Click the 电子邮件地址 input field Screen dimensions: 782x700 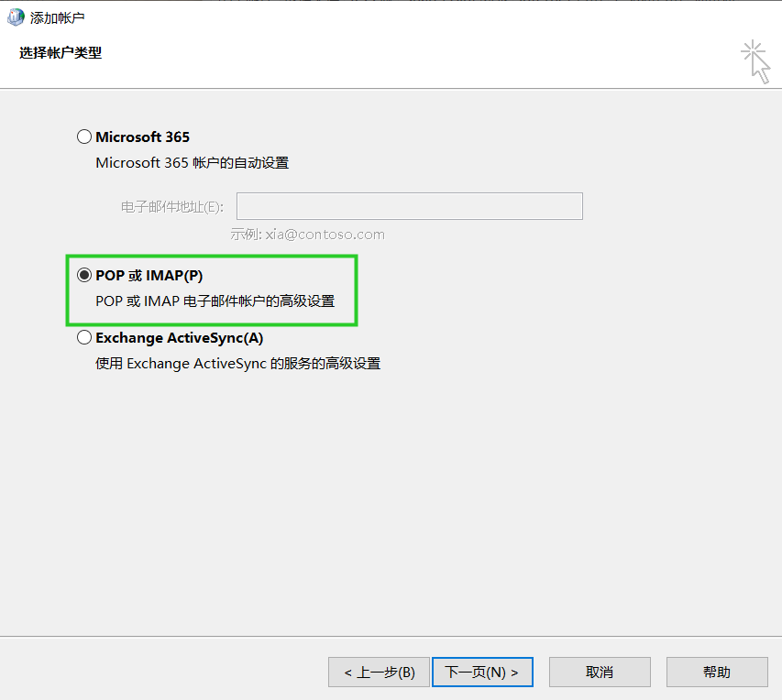click(410, 206)
